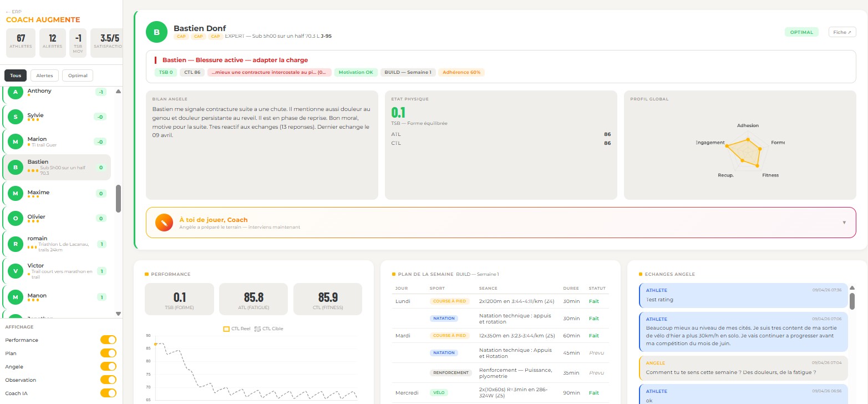Disable the Angele display toggle
Screen dimensions: 868x404
tap(108, 366)
